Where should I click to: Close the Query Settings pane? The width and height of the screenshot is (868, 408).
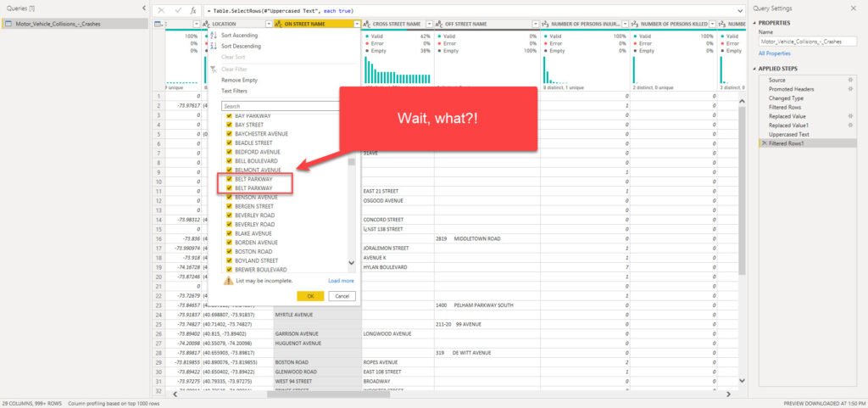pos(853,8)
